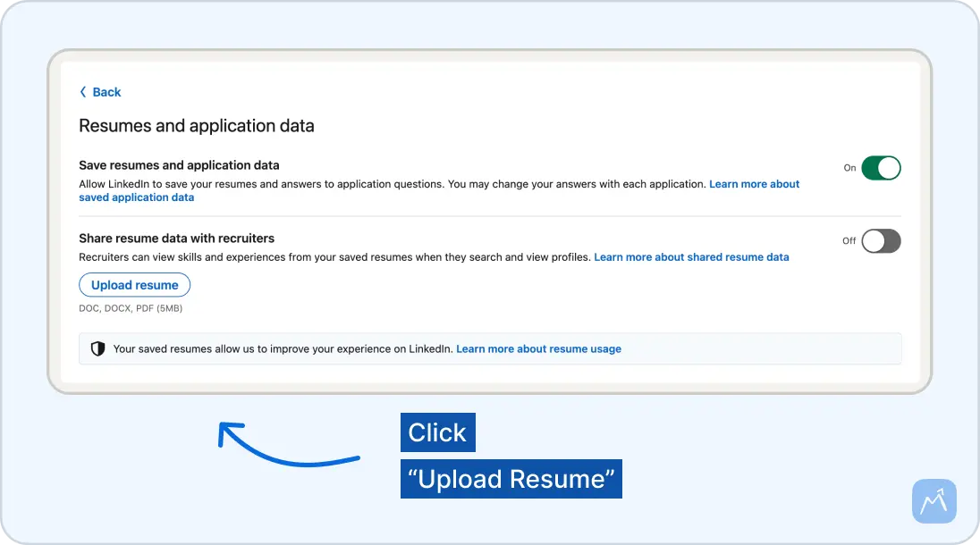Click the shield privacy icon

click(x=97, y=349)
